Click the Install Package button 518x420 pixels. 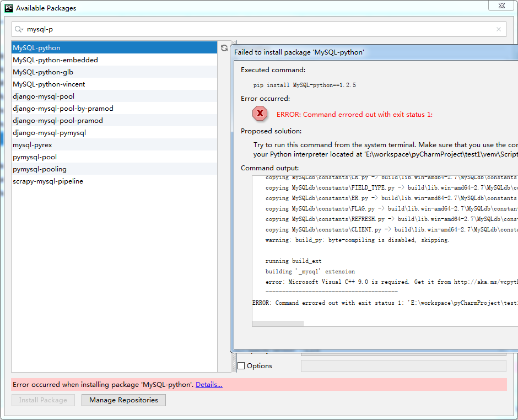43,400
